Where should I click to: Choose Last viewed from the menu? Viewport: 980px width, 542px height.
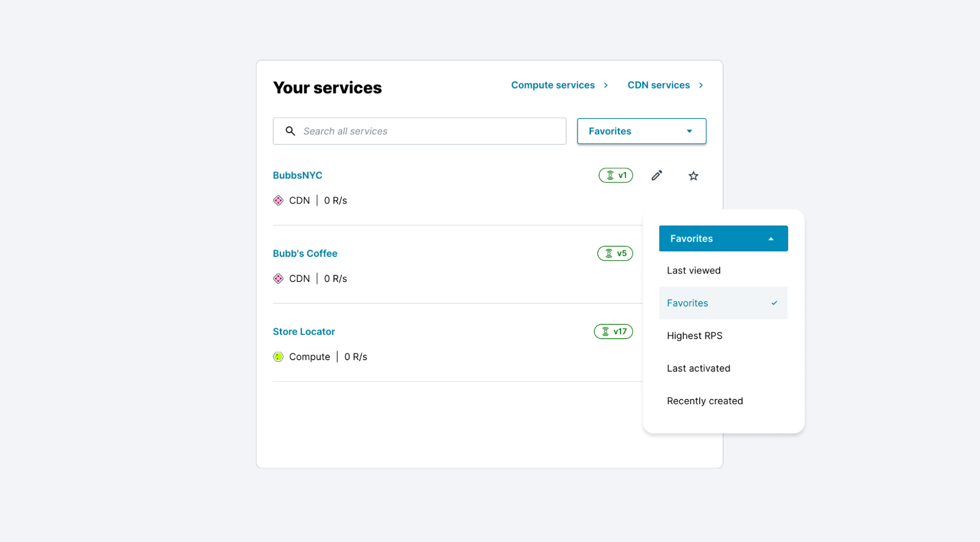(x=693, y=270)
